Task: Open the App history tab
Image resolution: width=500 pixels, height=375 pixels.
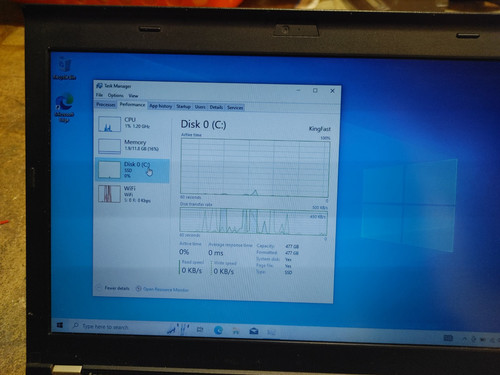Action: coord(161,106)
